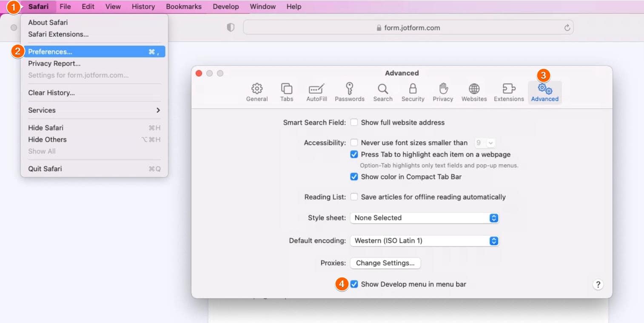Uncheck Show color in Compact Tab Bar
644x323 pixels.
coord(354,177)
